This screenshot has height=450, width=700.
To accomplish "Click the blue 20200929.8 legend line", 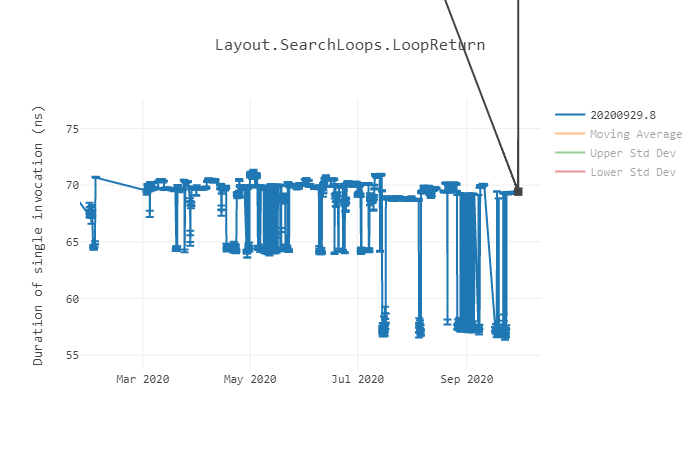I will pos(570,115).
